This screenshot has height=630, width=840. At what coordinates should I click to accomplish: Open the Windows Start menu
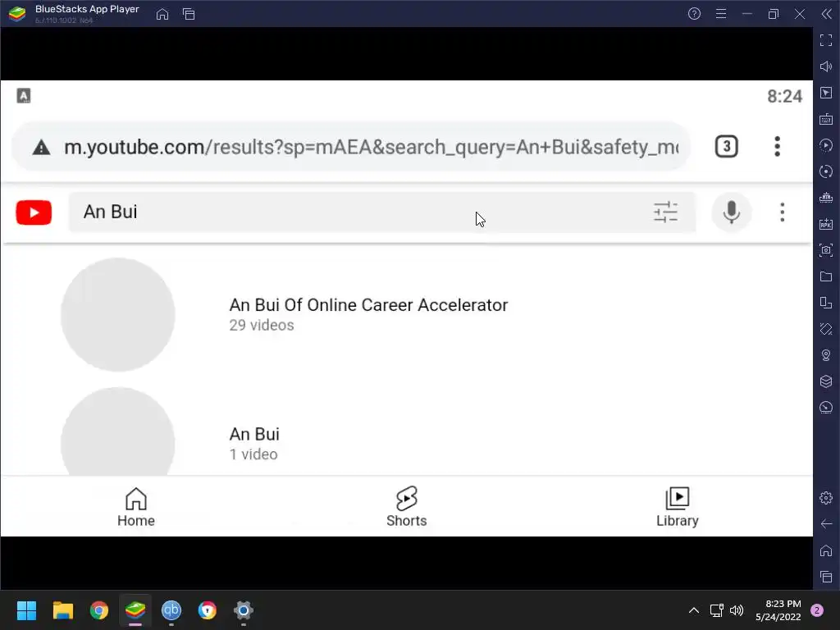pos(26,610)
